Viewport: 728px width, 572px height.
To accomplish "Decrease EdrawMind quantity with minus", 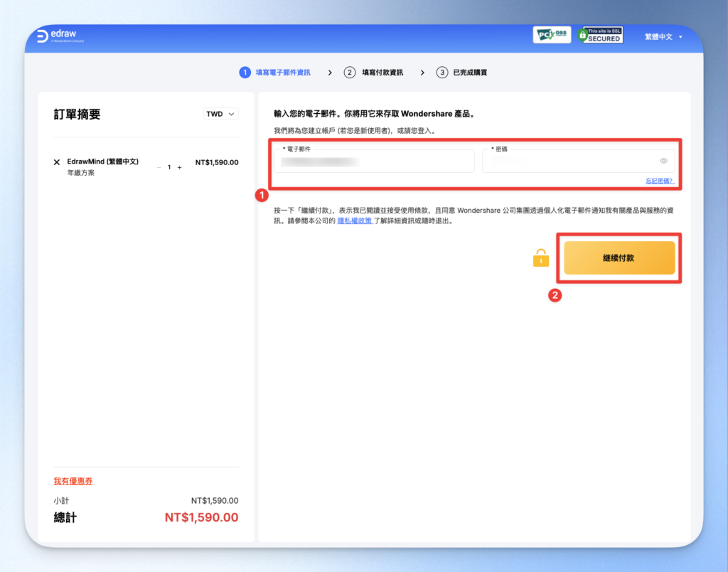I will click(159, 167).
